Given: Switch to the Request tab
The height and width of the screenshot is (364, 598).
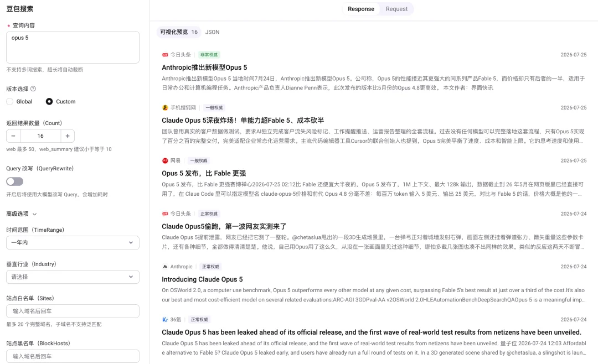Looking at the screenshot, I should (x=396, y=9).
